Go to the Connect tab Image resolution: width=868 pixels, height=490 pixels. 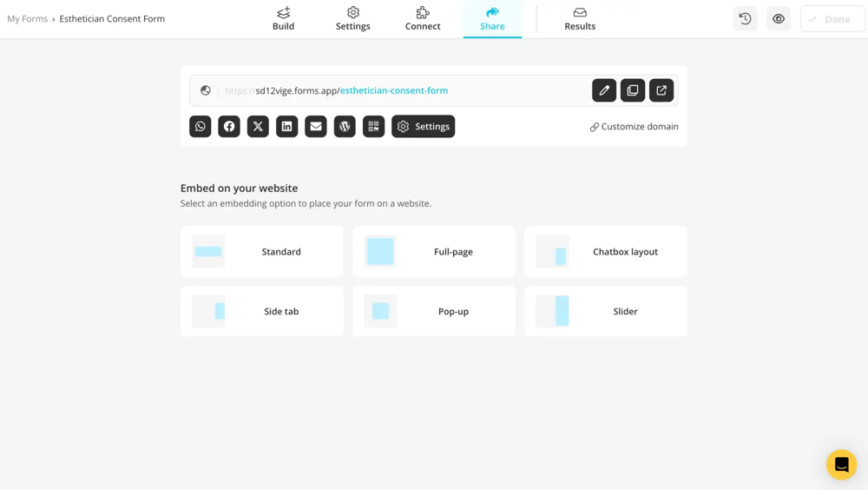coord(423,19)
